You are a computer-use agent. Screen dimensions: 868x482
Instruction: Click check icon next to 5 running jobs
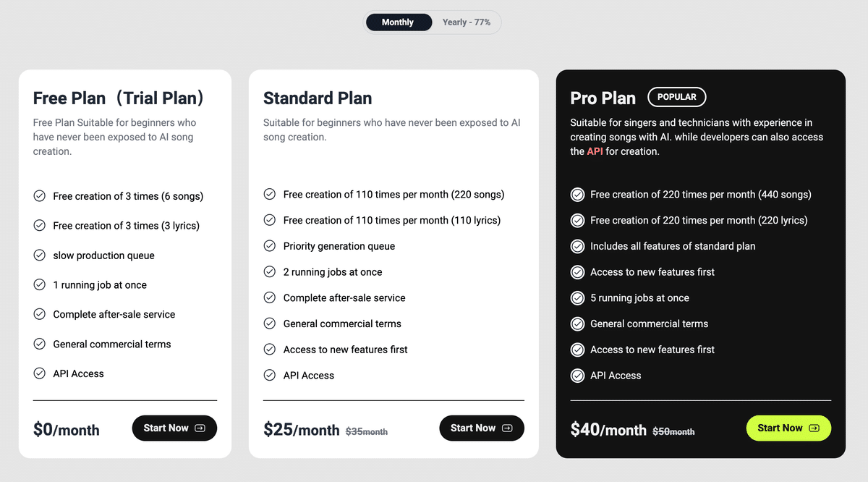[x=577, y=298]
